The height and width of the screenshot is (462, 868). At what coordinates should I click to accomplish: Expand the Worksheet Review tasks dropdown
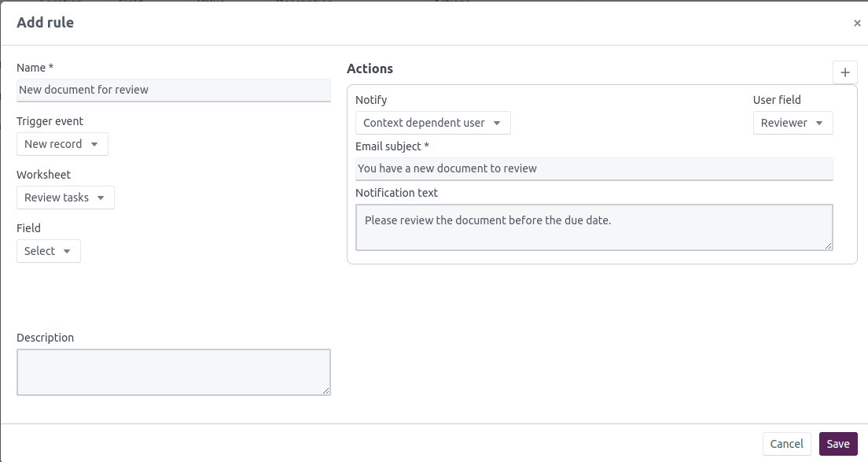click(65, 198)
